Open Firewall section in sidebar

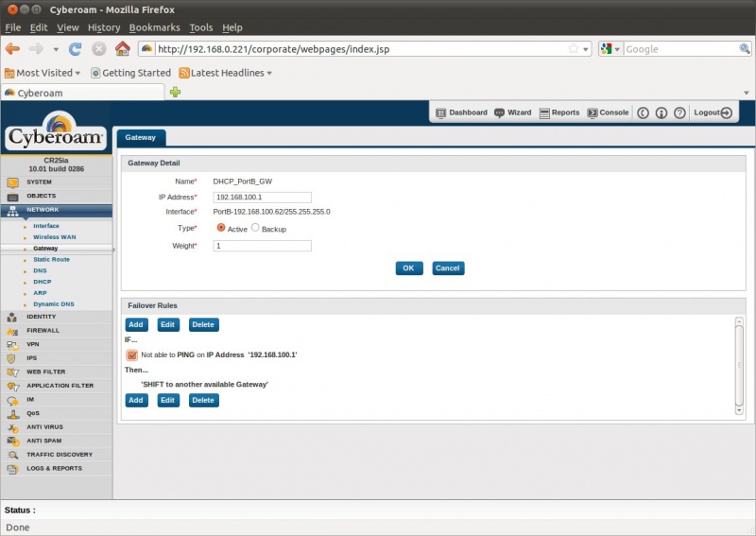43,331
